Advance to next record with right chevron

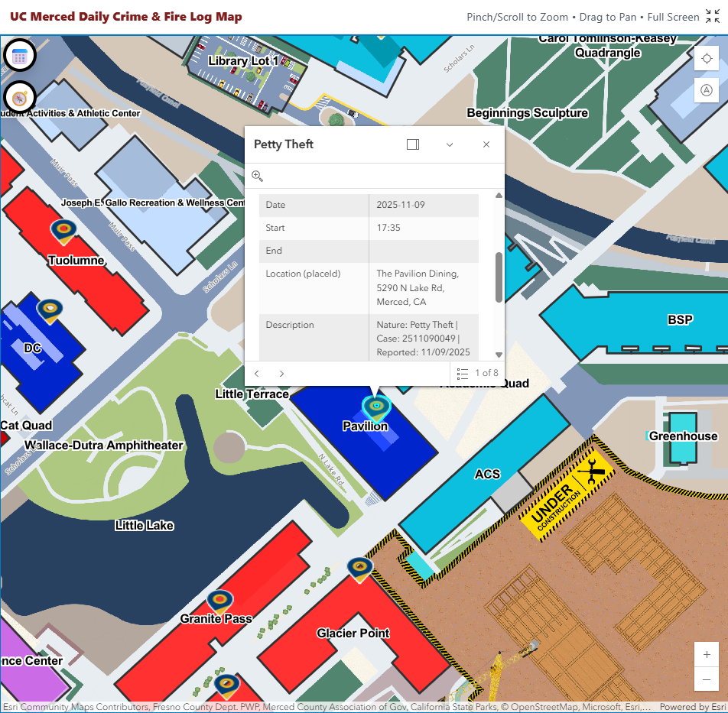pyautogui.click(x=281, y=374)
